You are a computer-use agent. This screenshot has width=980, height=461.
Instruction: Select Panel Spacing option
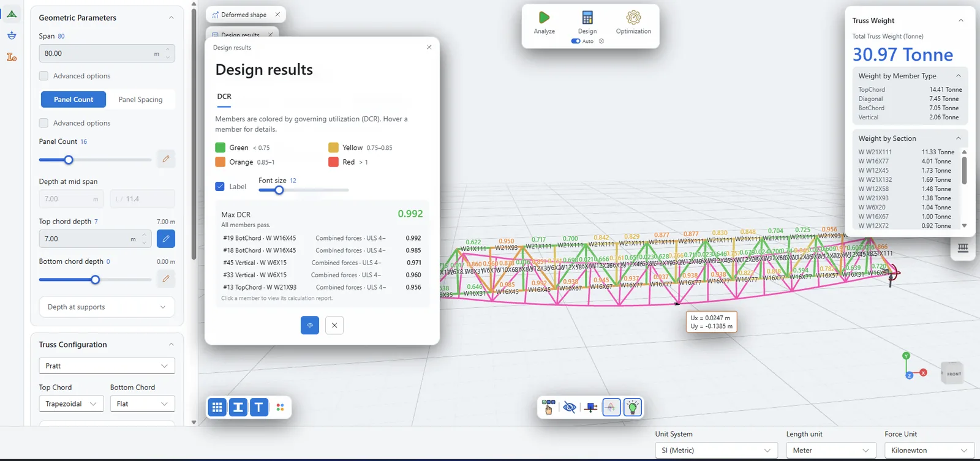[140, 99]
